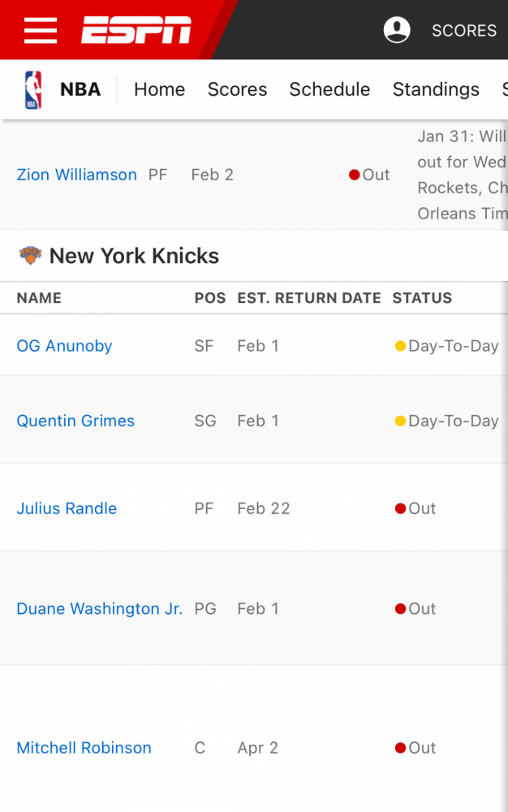Click the Quentin Grimes link
508x812 pixels.
pos(75,421)
